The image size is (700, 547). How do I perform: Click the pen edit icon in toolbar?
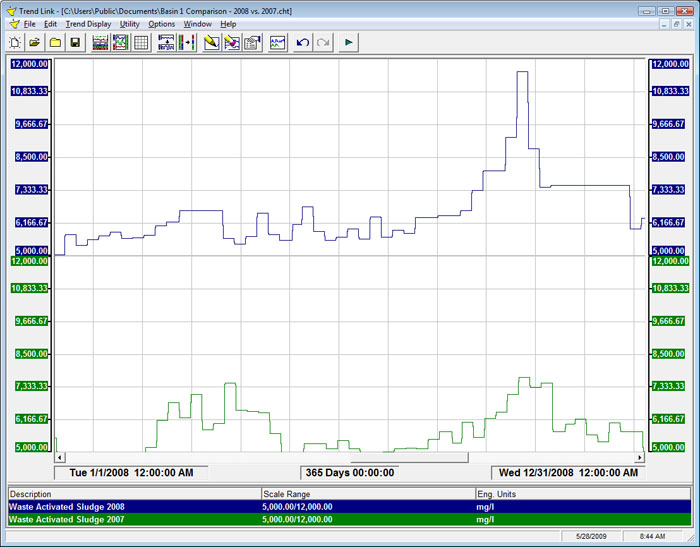pos(211,43)
